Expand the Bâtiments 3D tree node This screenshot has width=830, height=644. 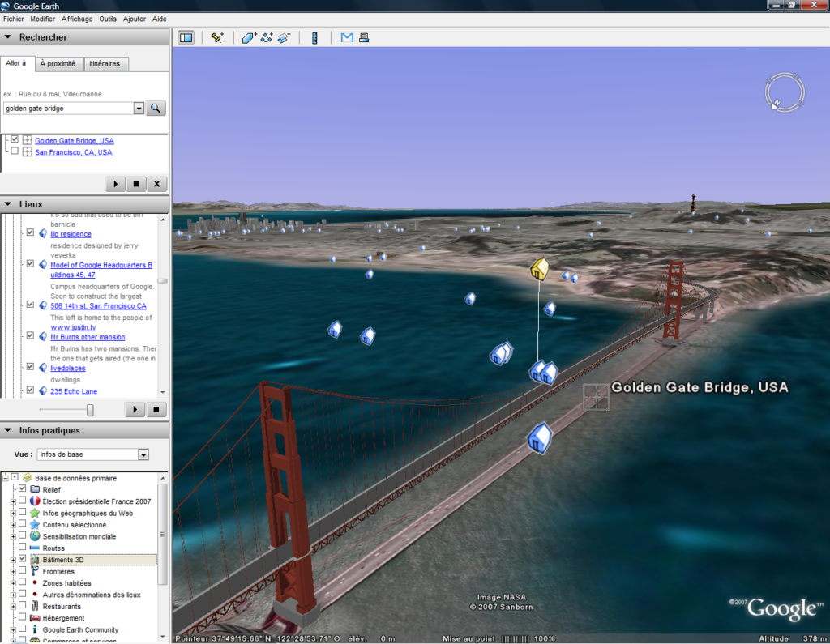pos(13,559)
